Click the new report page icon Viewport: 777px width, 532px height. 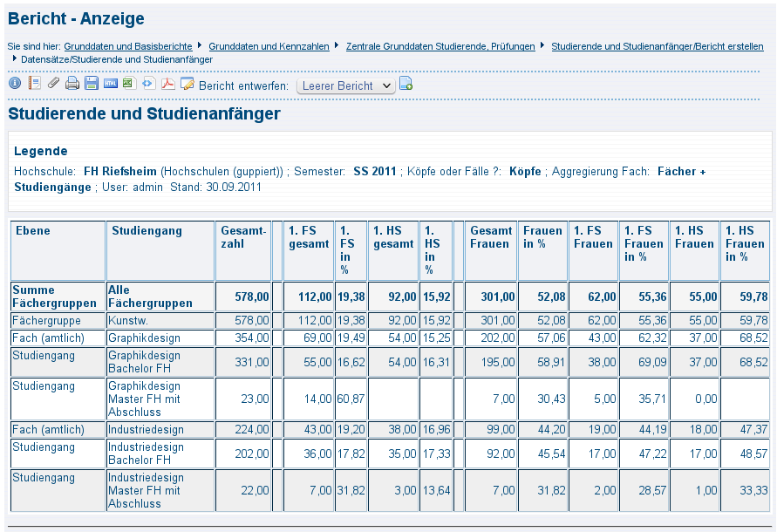406,84
